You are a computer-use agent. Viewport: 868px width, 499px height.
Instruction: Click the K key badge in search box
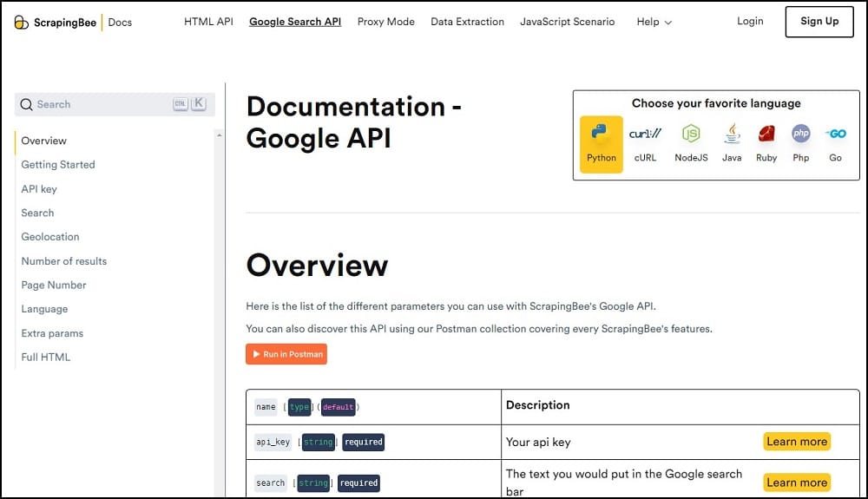coord(199,103)
